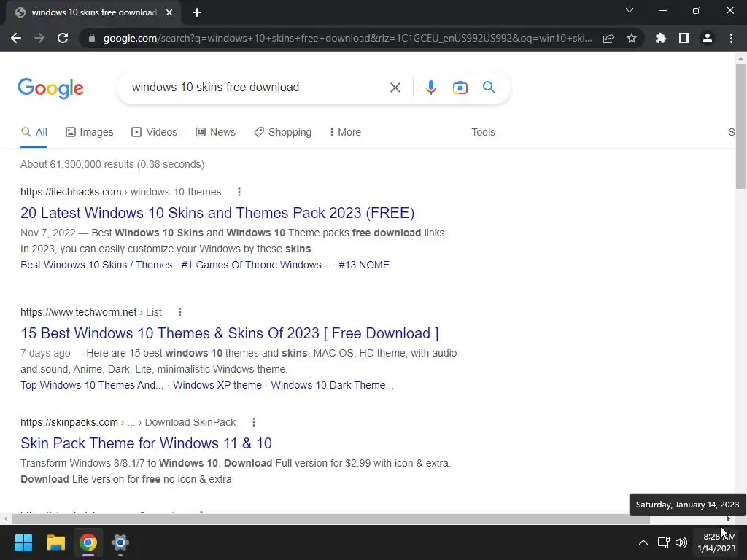This screenshot has width=747, height=560.
Task: Open '15 Best Windows 10 Themes & Skins Of 2023' result
Action: 230,333
